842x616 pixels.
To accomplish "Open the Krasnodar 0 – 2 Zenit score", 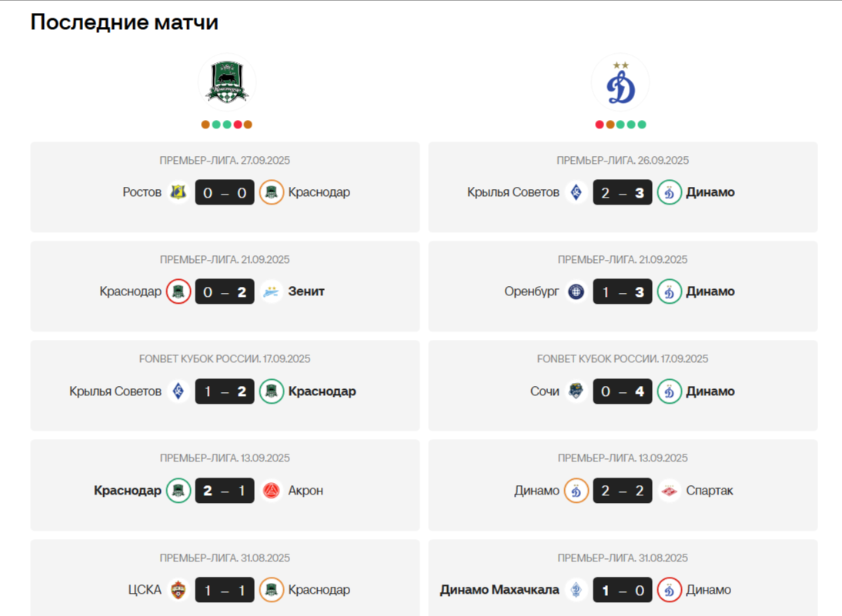I will click(x=225, y=292).
